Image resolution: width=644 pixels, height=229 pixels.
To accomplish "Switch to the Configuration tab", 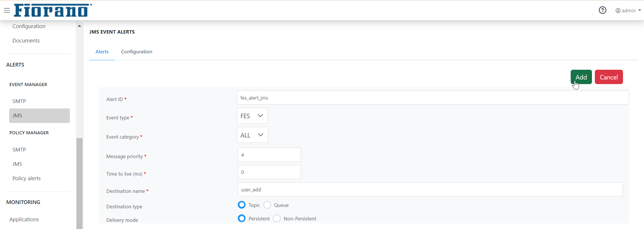I will (137, 52).
